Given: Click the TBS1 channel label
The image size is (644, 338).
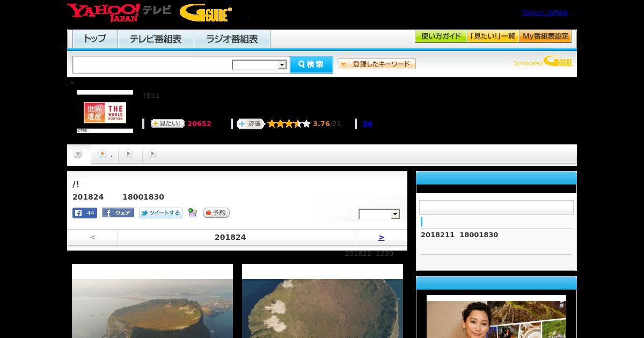Looking at the screenshot, I should point(151,95).
